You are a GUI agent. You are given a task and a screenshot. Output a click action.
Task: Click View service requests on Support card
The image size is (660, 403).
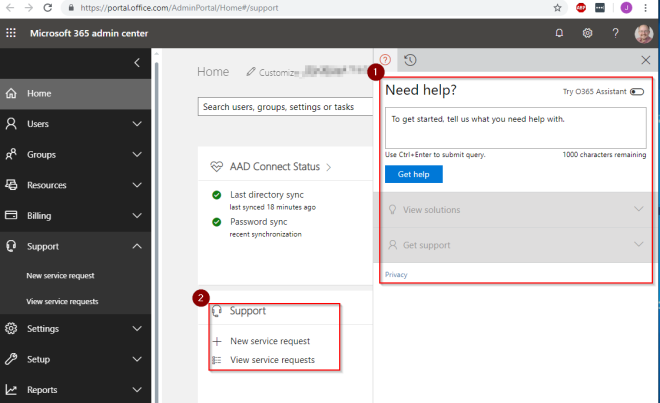(x=272, y=360)
